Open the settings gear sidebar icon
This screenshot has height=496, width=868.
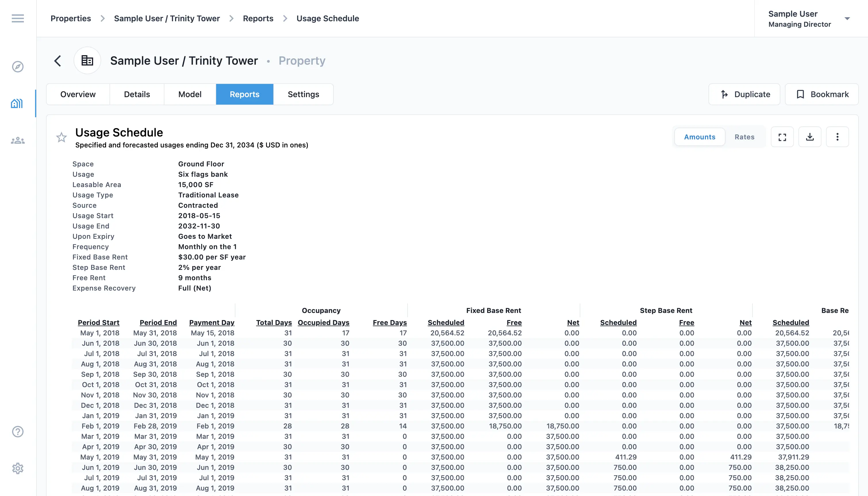click(x=18, y=468)
